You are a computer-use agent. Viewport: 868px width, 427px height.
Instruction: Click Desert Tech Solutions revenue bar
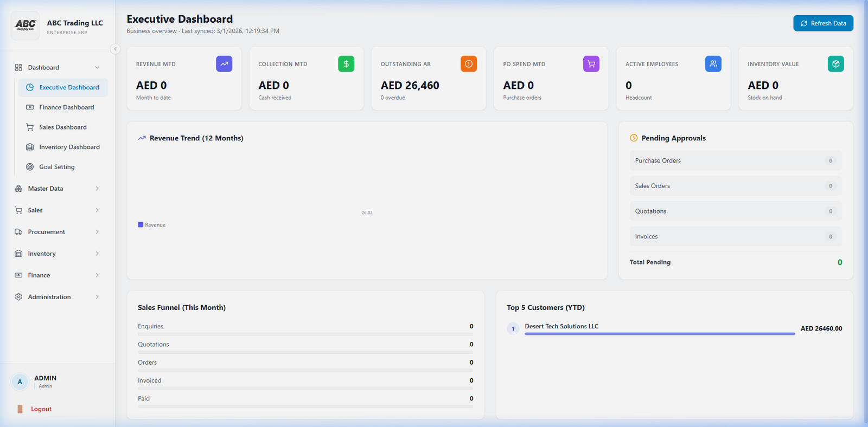pyautogui.click(x=660, y=334)
